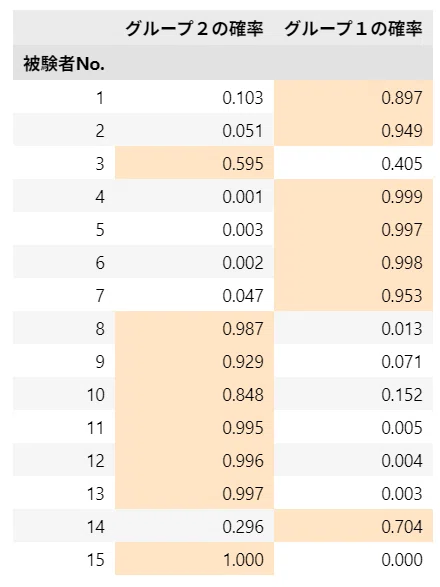Image resolution: width=440 pixels, height=587 pixels.
Task: Select cell 0.051 in row 2
Action: point(194,130)
